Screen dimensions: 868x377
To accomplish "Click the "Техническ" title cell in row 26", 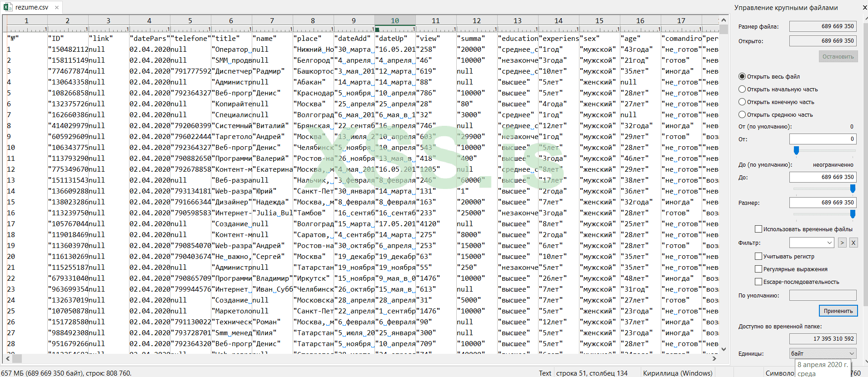I will pyautogui.click(x=232, y=322).
